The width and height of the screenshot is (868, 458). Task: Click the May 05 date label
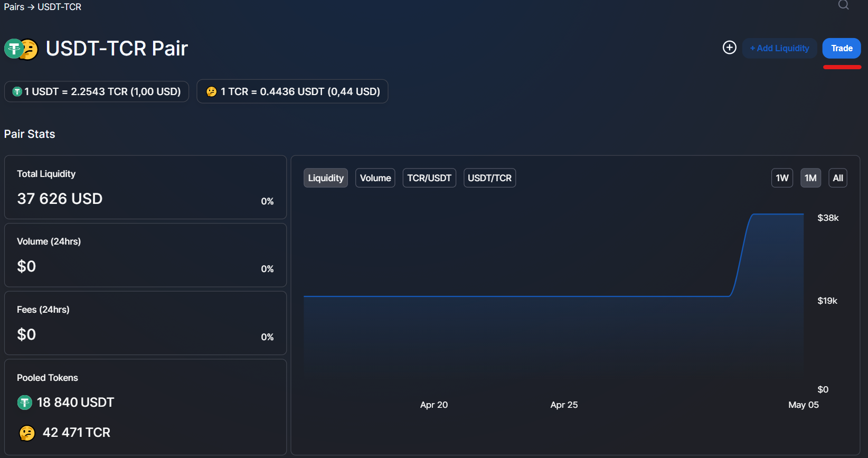804,405
